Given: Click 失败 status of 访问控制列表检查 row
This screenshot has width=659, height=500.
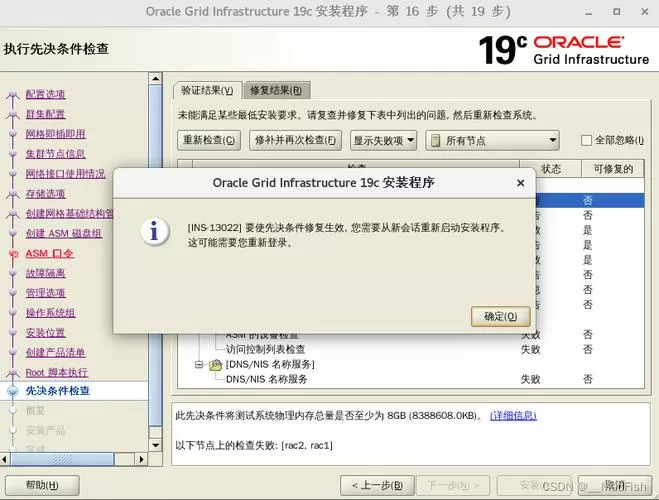Looking at the screenshot, I should pos(530,350).
